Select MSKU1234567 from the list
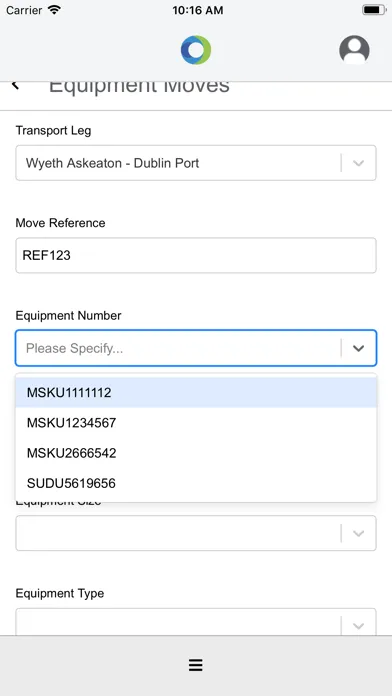The width and height of the screenshot is (392, 696). pos(196,423)
